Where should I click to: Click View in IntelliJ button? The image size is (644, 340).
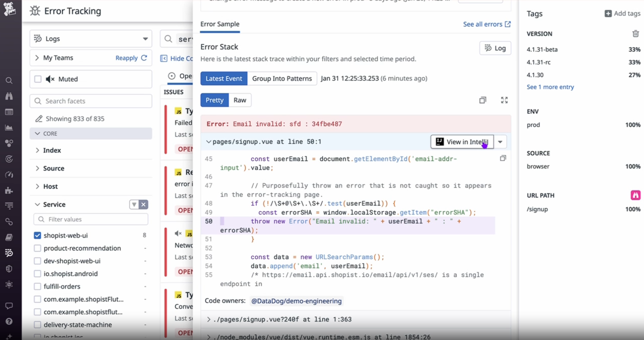(x=462, y=142)
